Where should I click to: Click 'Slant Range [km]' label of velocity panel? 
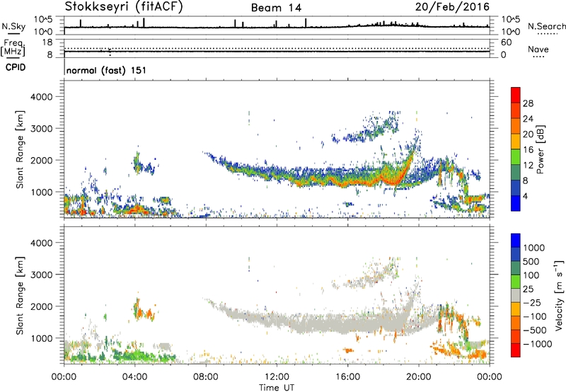[x=20, y=295]
